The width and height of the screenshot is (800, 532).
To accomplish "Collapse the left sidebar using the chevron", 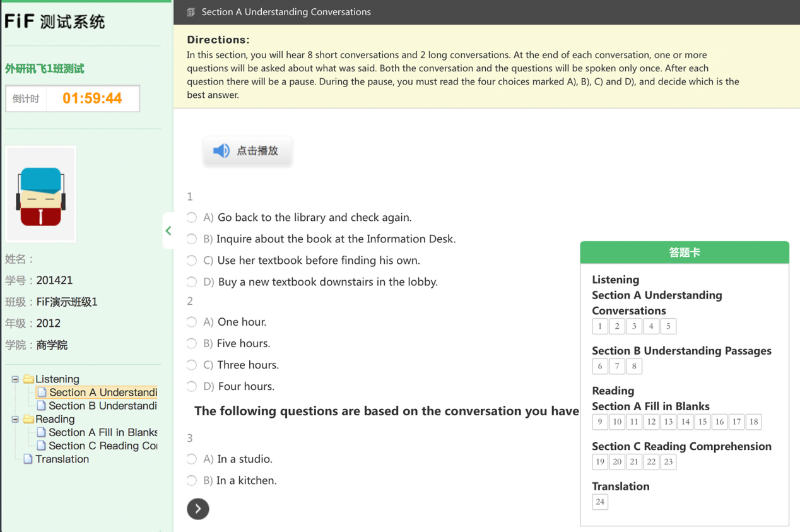I will point(168,231).
